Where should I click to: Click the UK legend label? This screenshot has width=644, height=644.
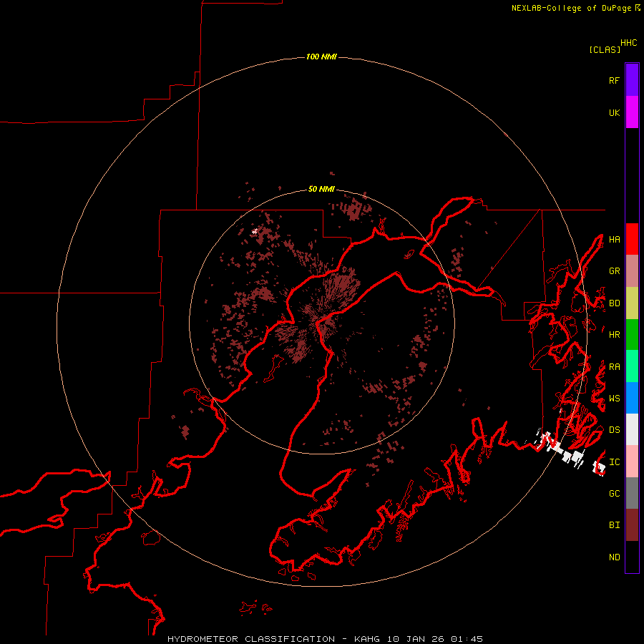point(614,112)
